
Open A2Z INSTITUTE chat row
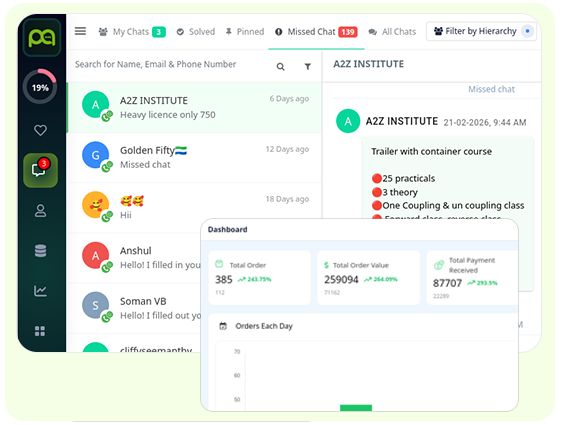click(194, 108)
